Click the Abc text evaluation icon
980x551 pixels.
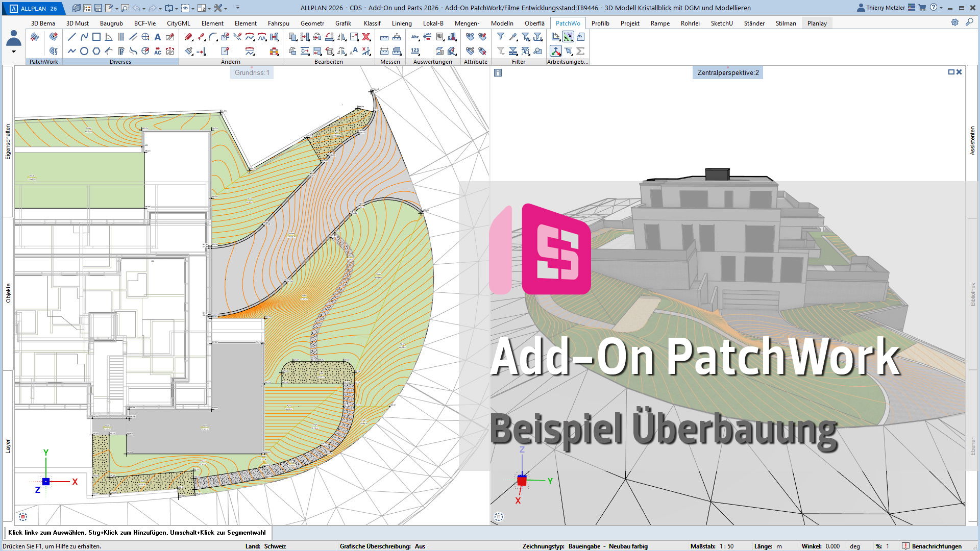tap(415, 37)
